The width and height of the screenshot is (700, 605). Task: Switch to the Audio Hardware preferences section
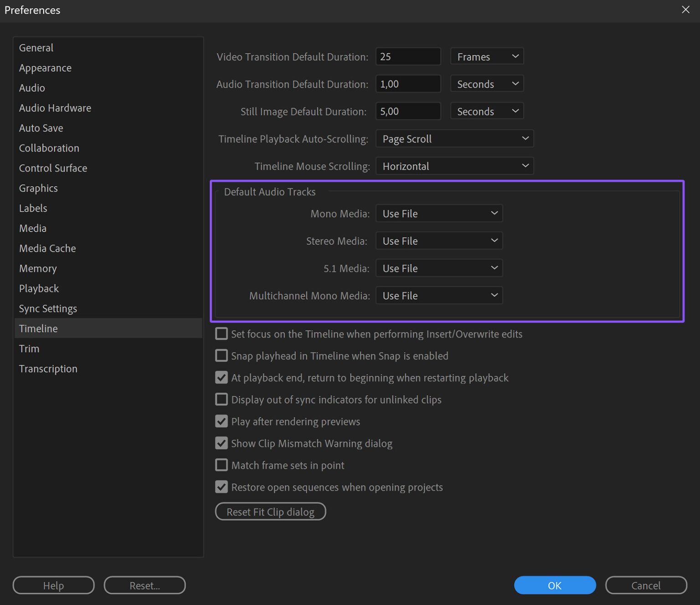pyautogui.click(x=55, y=108)
